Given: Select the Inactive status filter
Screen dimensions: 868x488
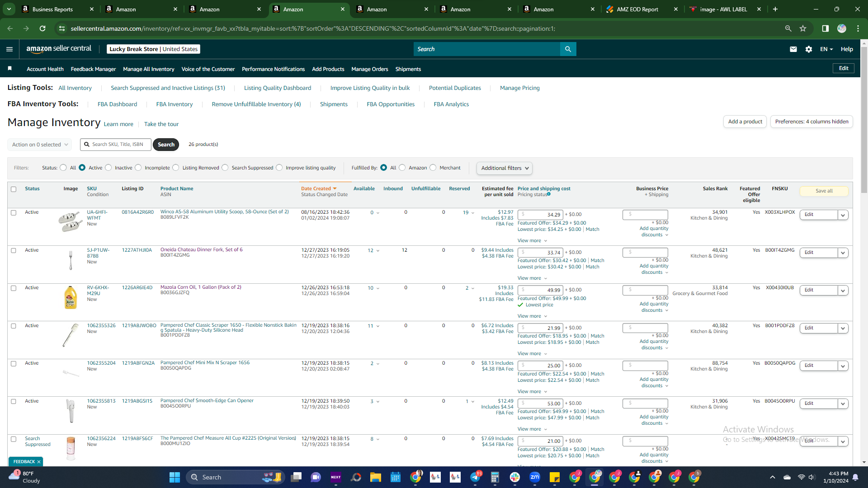Looking at the screenshot, I should click(x=108, y=168).
